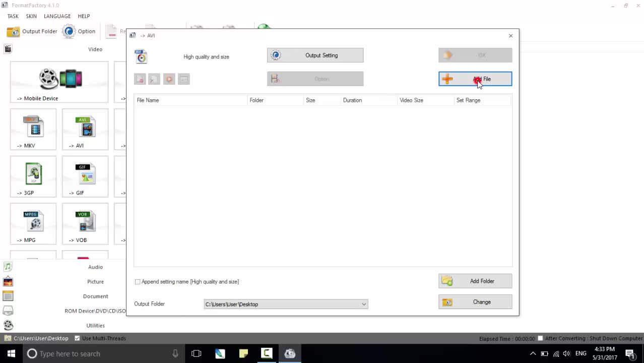Click the battery icon in system tray
The image size is (644, 363).
tap(544, 353)
